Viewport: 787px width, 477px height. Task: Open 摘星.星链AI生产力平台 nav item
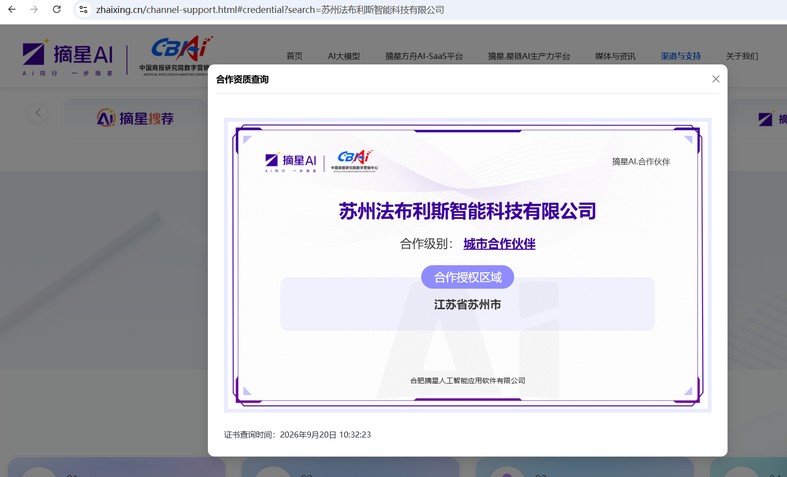pos(529,56)
